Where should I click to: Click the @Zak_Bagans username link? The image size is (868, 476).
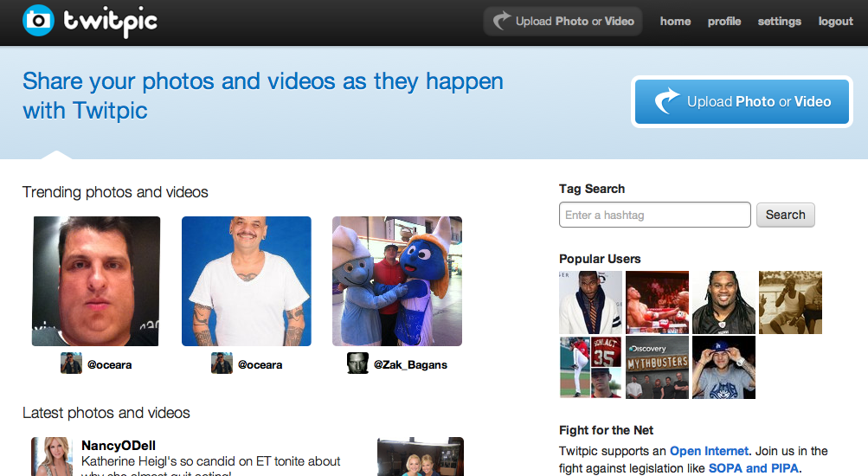click(x=410, y=364)
